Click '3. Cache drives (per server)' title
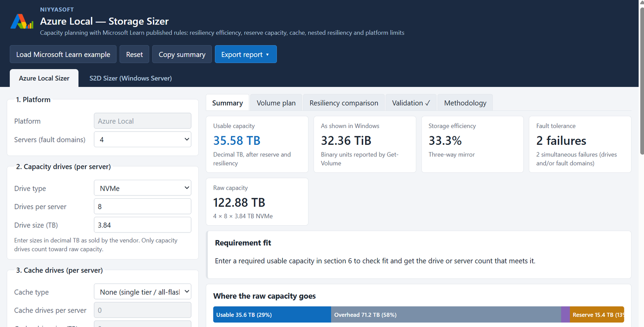The width and height of the screenshot is (644, 327). coord(59,270)
